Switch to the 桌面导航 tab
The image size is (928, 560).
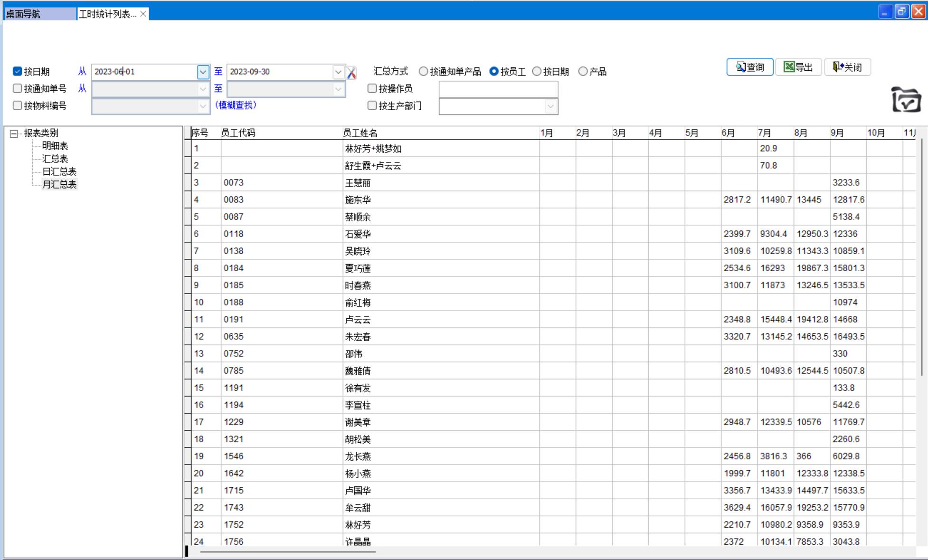click(x=38, y=14)
